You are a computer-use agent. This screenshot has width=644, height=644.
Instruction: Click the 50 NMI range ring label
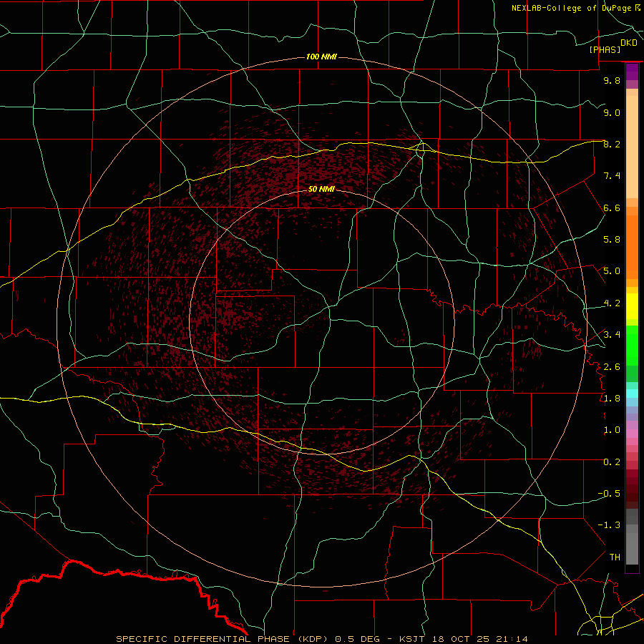pyautogui.click(x=321, y=189)
